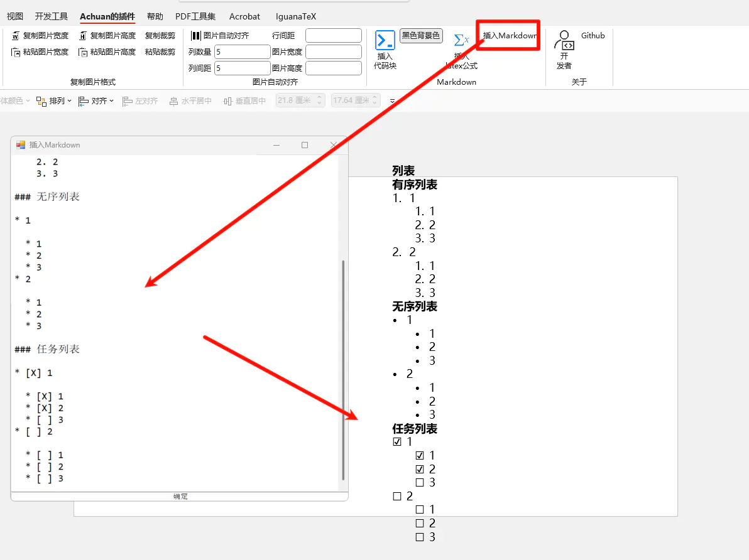This screenshot has height=560, width=749.
Task: Click inside the 列数量 column count field
Action: coord(242,51)
